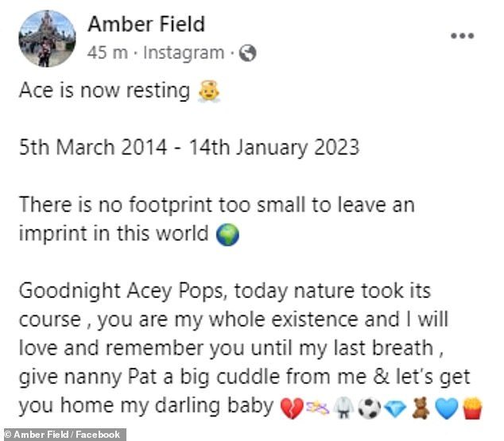Click the martial arts uniform emoji
The height and width of the screenshot is (441, 504).
(x=343, y=408)
